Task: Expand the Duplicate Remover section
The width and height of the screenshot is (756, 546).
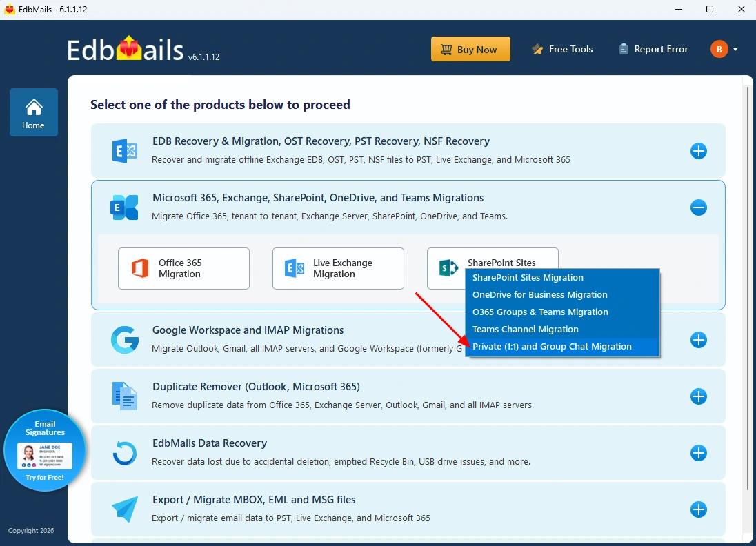Action: [x=698, y=396]
